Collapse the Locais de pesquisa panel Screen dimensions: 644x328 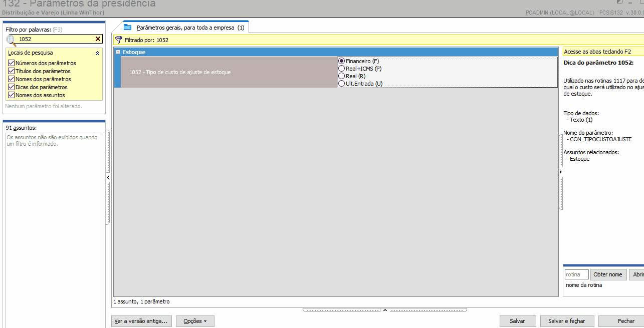click(97, 53)
